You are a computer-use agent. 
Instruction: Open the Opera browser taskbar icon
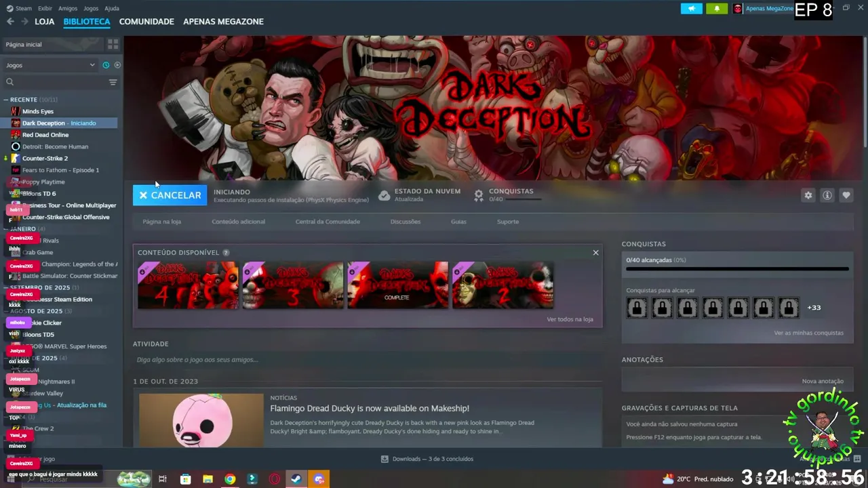click(275, 479)
